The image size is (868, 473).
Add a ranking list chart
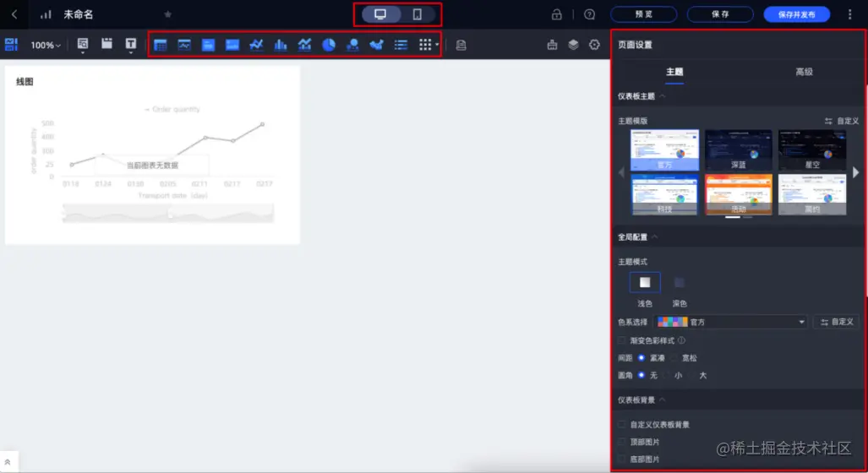tap(401, 45)
